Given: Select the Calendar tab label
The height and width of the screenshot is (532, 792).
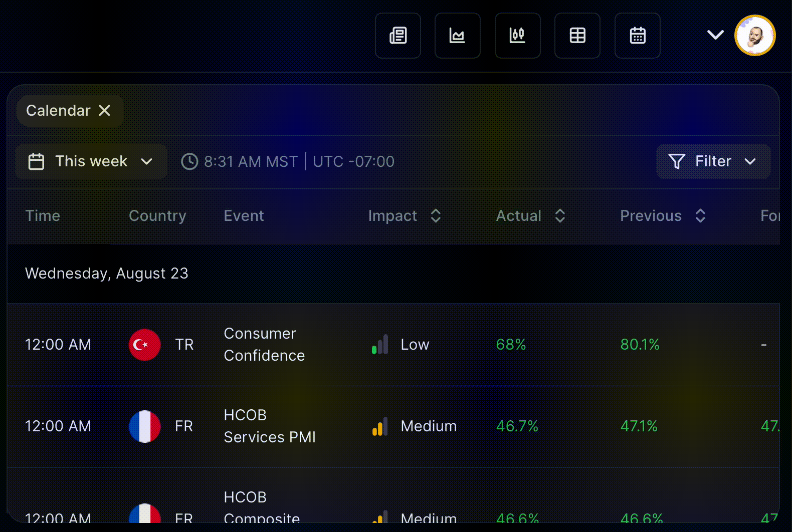Looking at the screenshot, I should click(x=58, y=110).
